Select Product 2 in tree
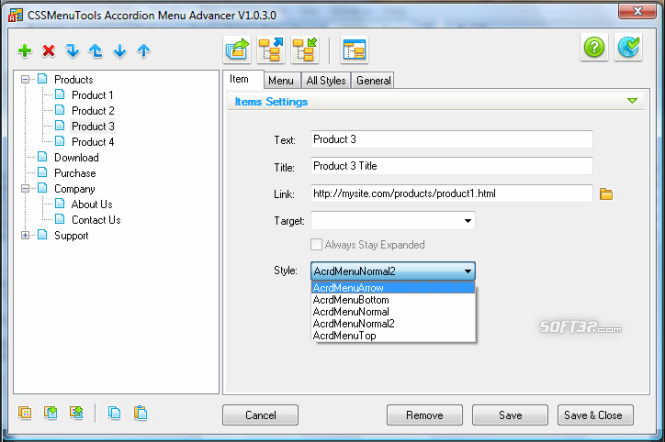 (93, 111)
